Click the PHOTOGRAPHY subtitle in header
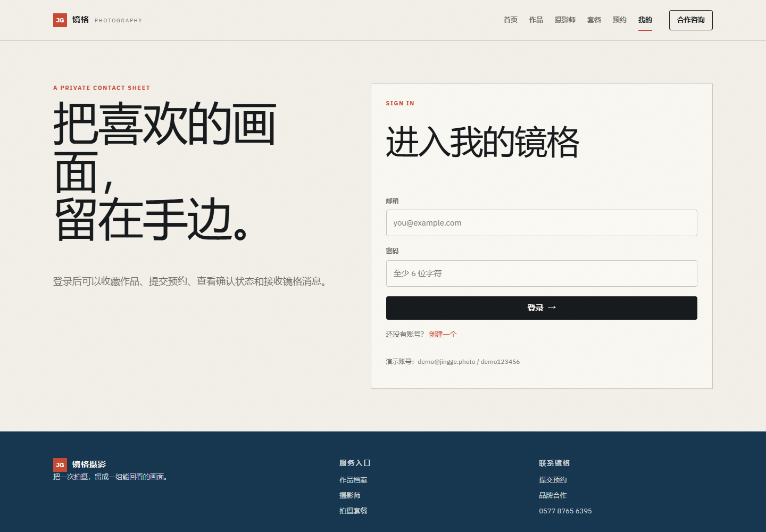The width and height of the screenshot is (766, 532). [x=118, y=21]
